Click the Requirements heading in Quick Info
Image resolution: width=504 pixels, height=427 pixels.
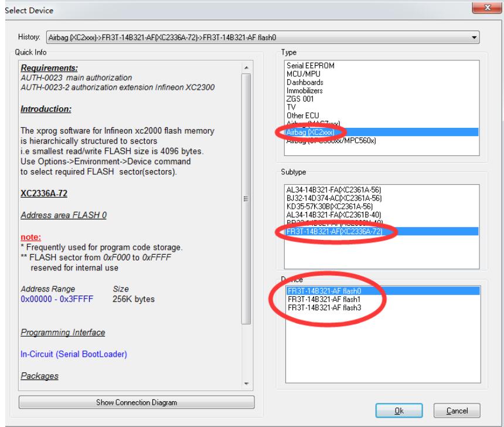[x=49, y=68]
